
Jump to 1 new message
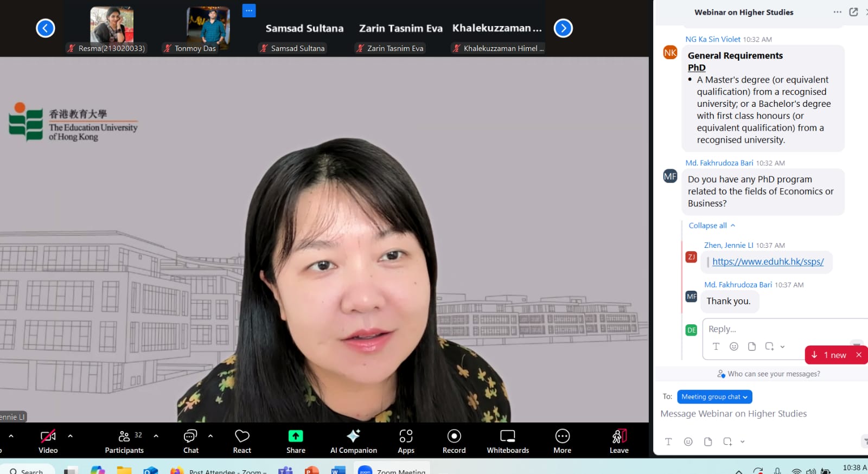coord(829,355)
